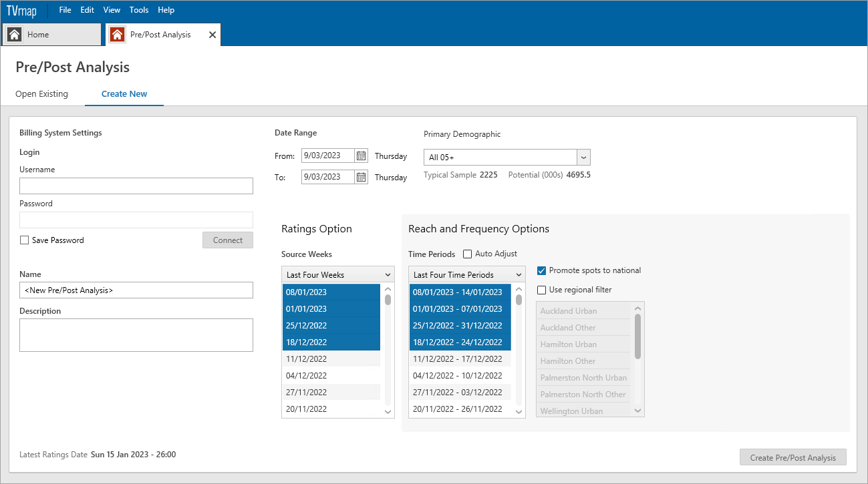Click the regional filter list scroll down arrow
The height and width of the screenshot is (484, 868).
point(637,411)
